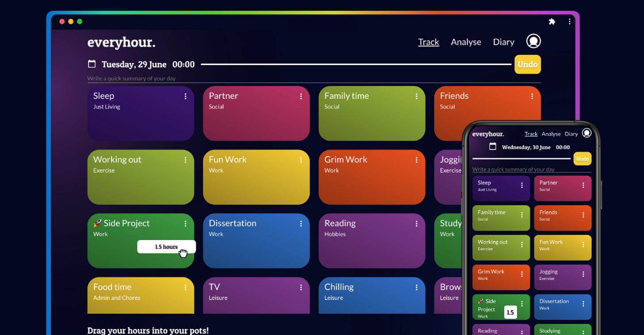Select the Reading pot on desktop
Viewport: 644px width, 335px height.
372,241
